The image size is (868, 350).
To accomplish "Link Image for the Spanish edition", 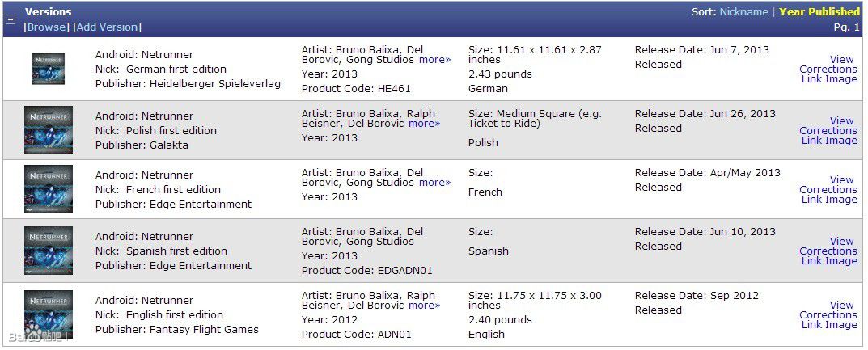I will click(828, 261).
